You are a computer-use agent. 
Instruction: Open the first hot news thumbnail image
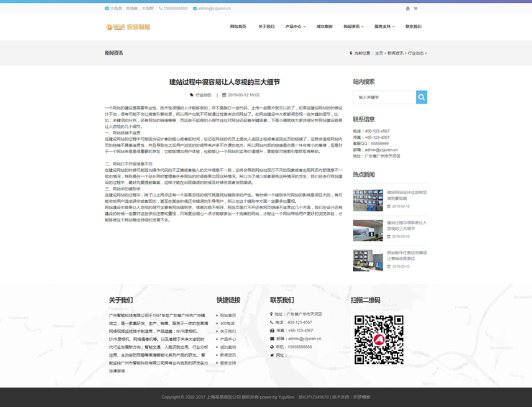click(367, 199)
